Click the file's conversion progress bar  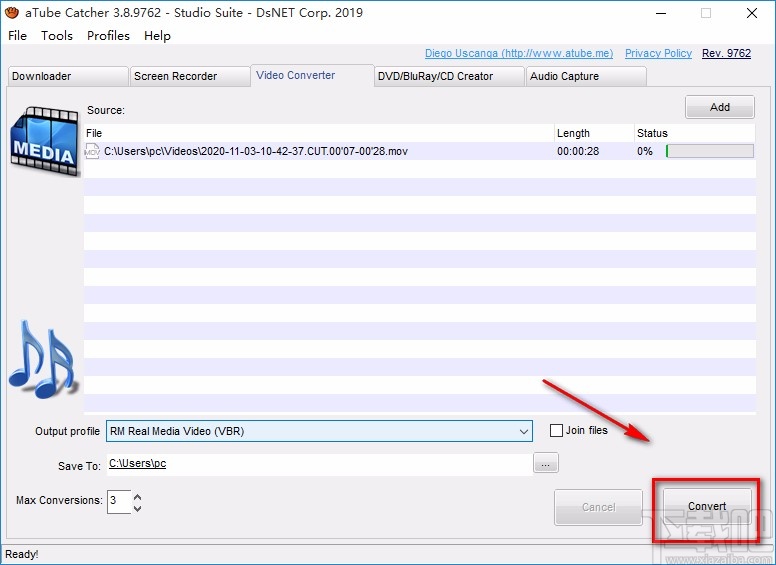point(710,152)
